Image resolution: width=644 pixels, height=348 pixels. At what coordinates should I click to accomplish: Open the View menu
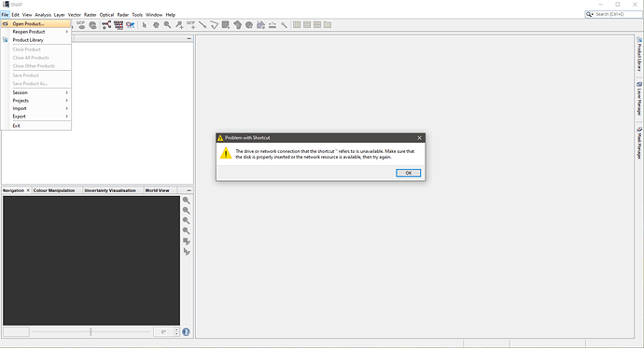pyautogui.click(x=27, y=15)
